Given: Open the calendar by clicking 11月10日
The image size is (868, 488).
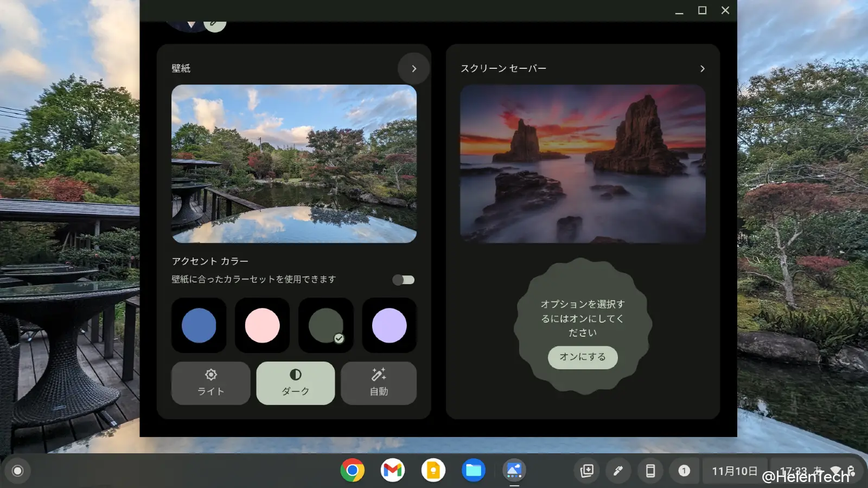Looking at the screenshot, I should (x=735, y=471).
